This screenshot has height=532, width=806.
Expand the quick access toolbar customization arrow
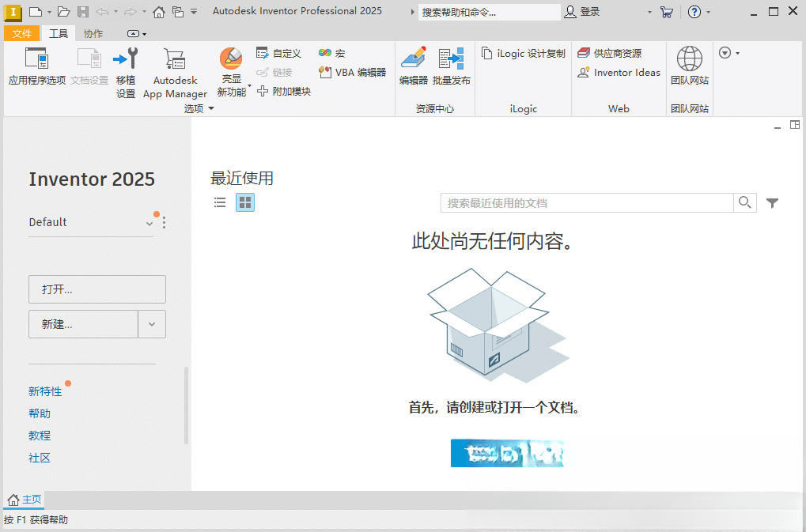[x=194, y=11]
